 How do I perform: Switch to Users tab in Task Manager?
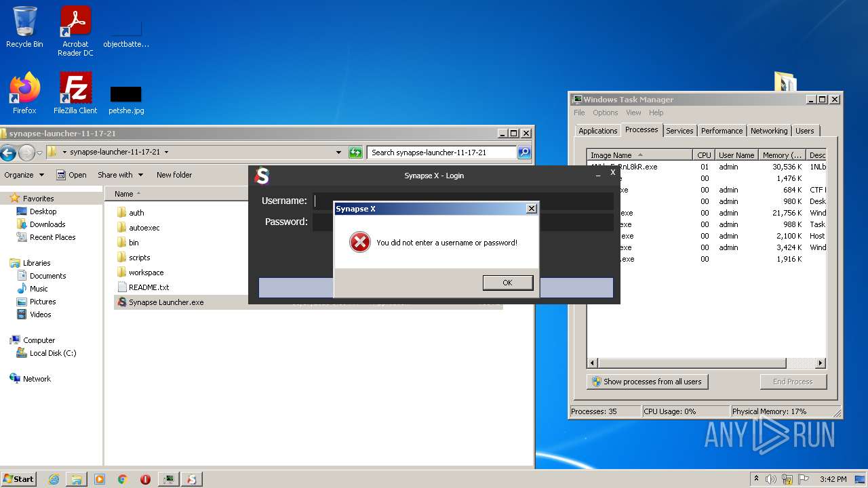point(805,131)
